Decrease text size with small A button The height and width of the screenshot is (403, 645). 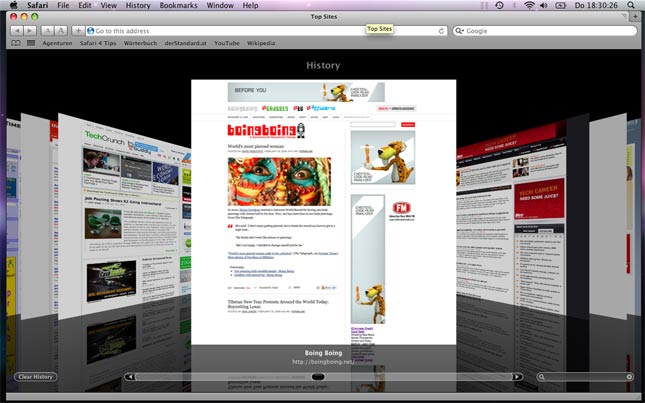tap(48, 30)
